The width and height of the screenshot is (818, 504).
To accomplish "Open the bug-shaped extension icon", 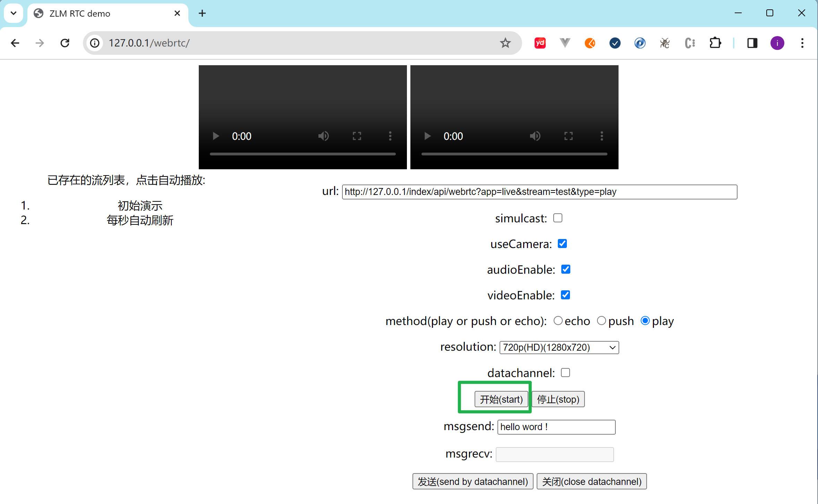I will pos(665,43).
